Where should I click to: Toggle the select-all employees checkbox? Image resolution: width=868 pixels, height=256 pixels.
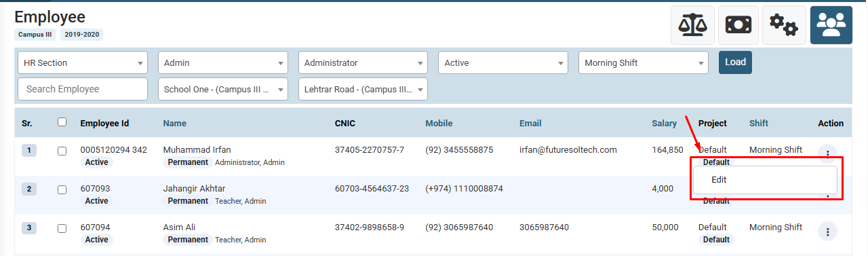62,122
